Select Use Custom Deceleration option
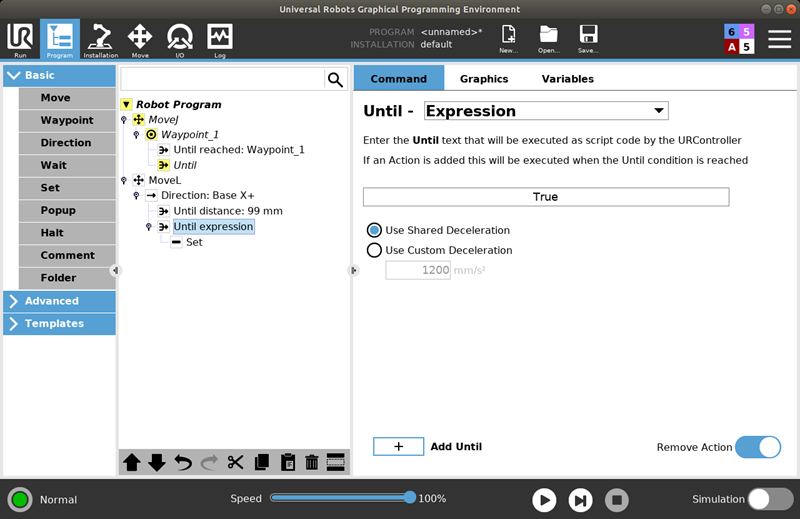The width and height of the screenshot is (800, 519). (375, 250)
